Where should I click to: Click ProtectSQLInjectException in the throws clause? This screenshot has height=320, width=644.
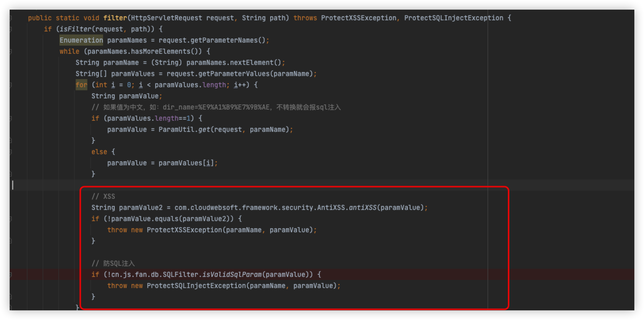tap(454, 18)
